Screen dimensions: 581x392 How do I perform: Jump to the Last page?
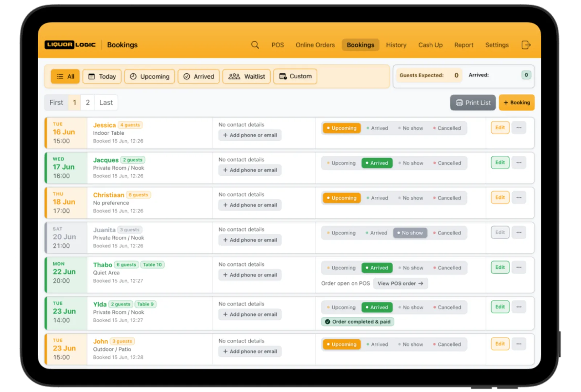(x=106, y=103)
